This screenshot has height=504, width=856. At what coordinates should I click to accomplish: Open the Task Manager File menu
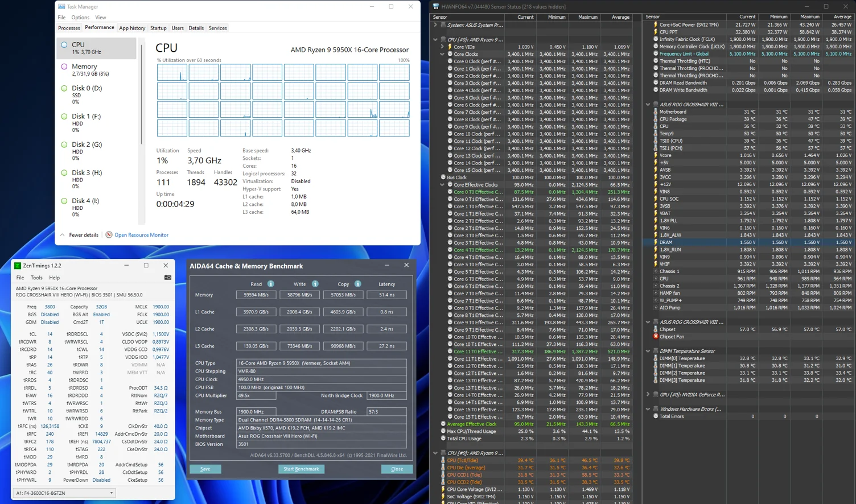[61, 18]
